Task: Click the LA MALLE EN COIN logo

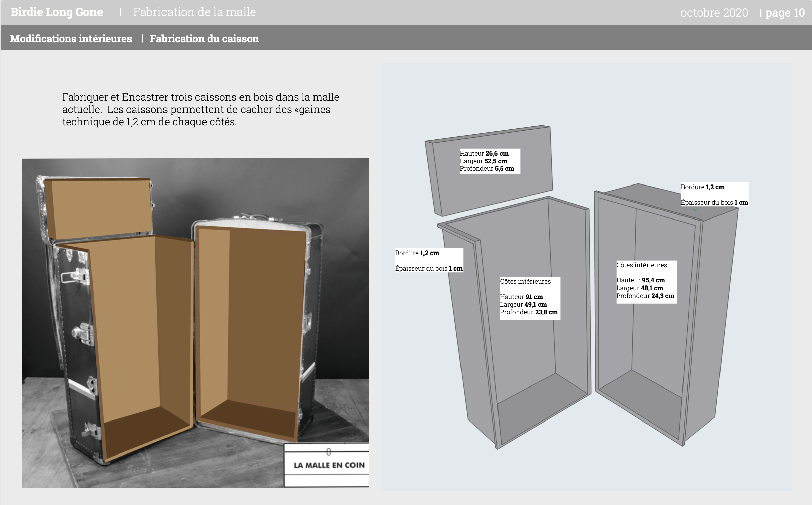Action: coord(329,465)
